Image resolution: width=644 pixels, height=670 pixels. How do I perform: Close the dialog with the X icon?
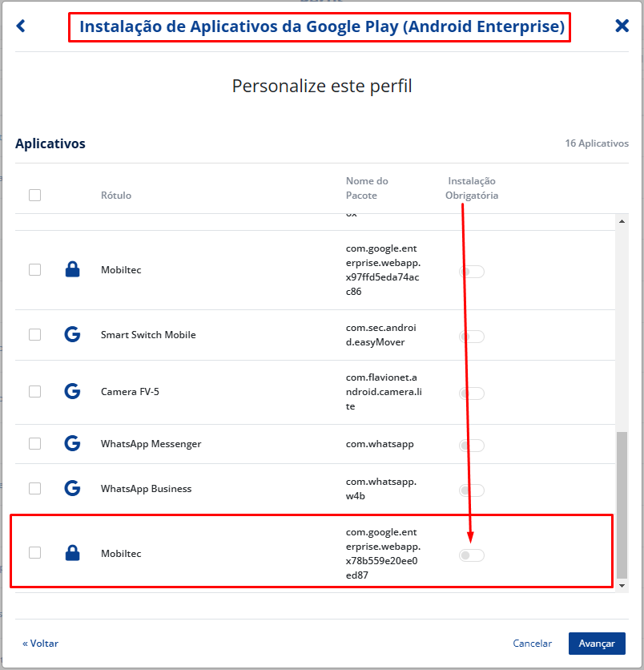622,26
